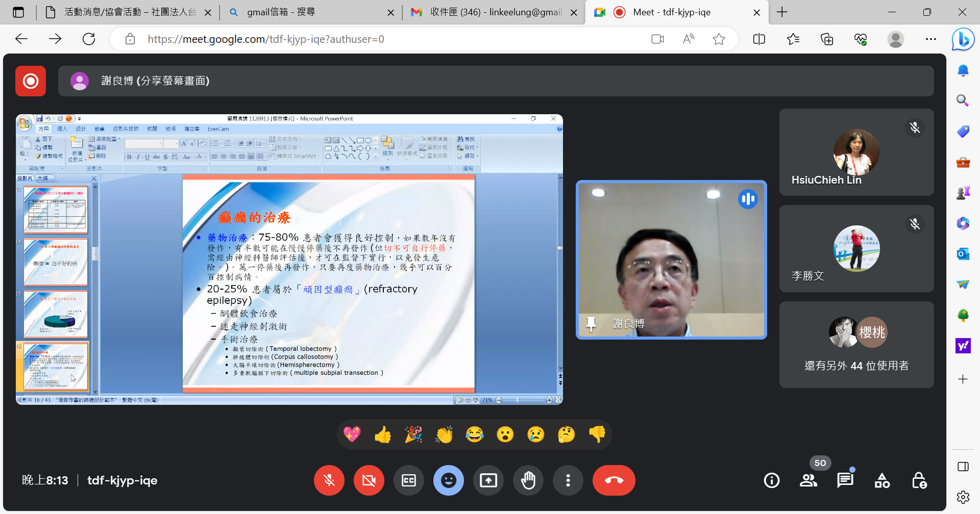
Task: Open the Collections icon
Action: pos(827,39)
